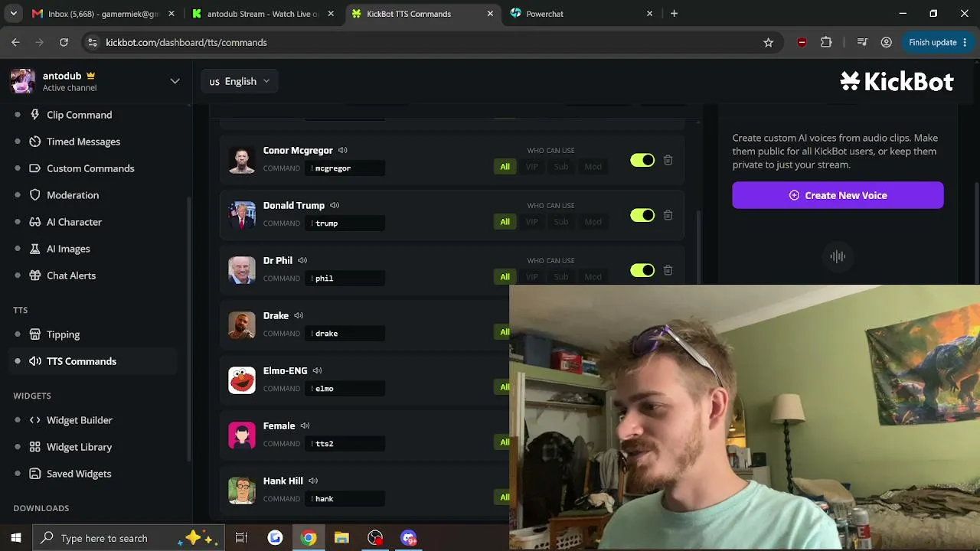Go back to previous page
The image size is (980, 551).
pos(15,43)
